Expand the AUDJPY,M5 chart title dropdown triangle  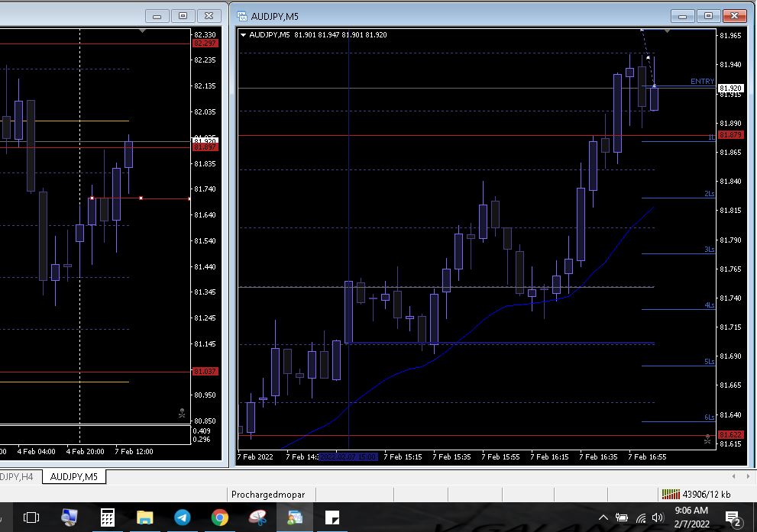[x=244, y=35]
